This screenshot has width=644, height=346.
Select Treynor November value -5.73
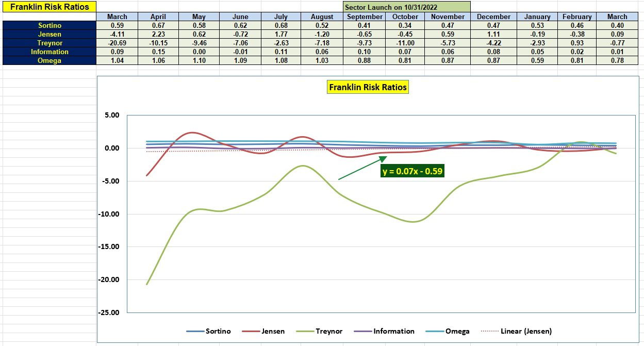point(448,43)
